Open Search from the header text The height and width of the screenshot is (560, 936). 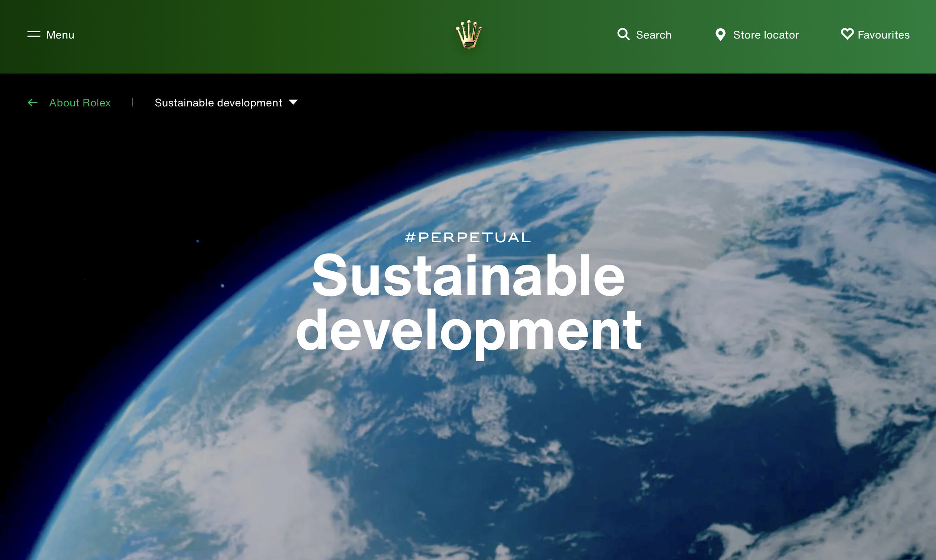tap(653, 35)
